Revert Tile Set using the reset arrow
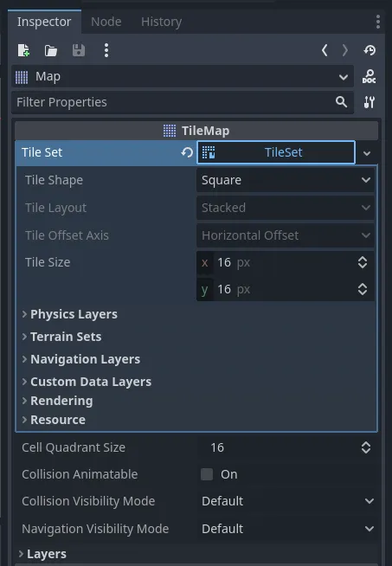 [x=187, y=152]
